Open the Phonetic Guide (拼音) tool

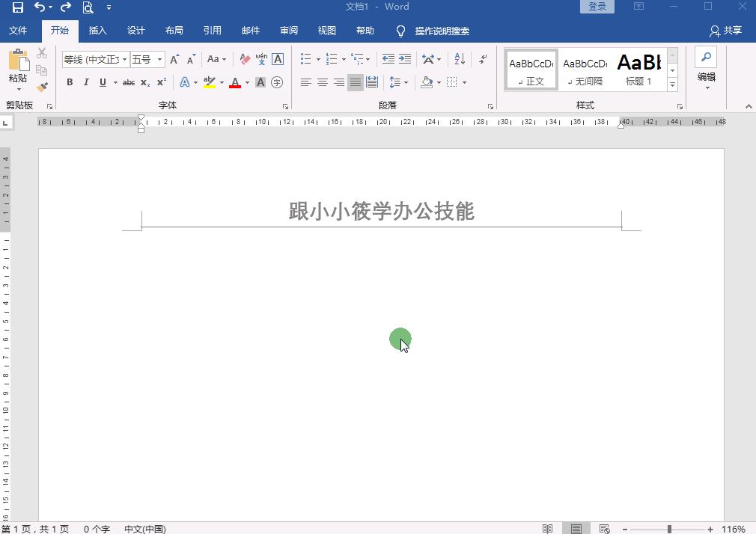click(261, 59)
